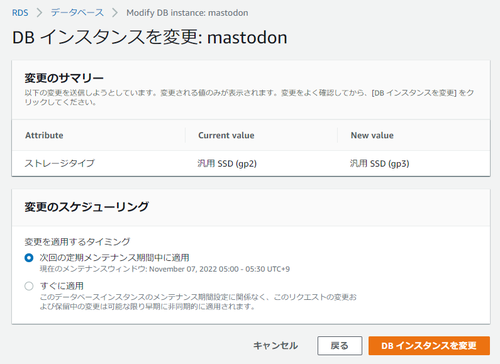Click the 戻る button

340,346
